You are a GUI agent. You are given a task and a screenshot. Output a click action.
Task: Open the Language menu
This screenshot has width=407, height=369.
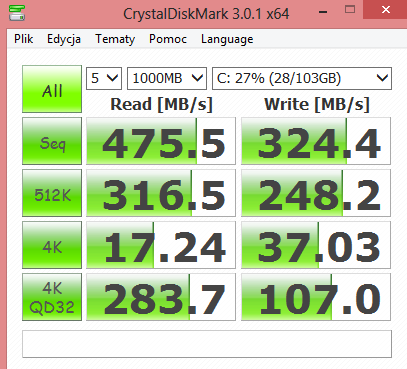[227, 39]
